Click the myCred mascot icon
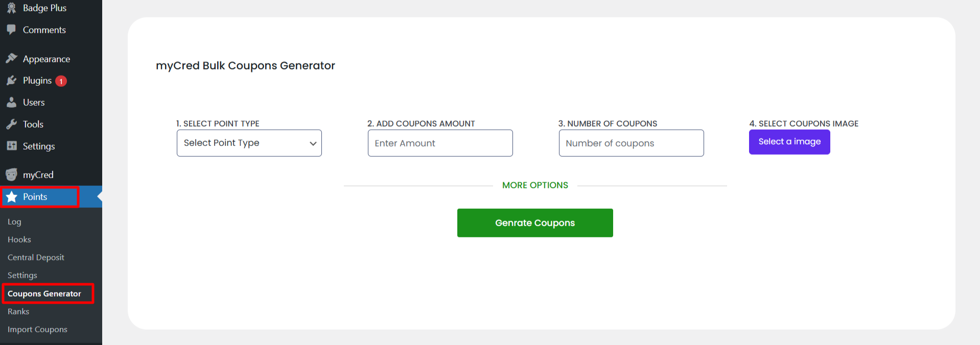980x345 pixels. (x=11, y=175)
